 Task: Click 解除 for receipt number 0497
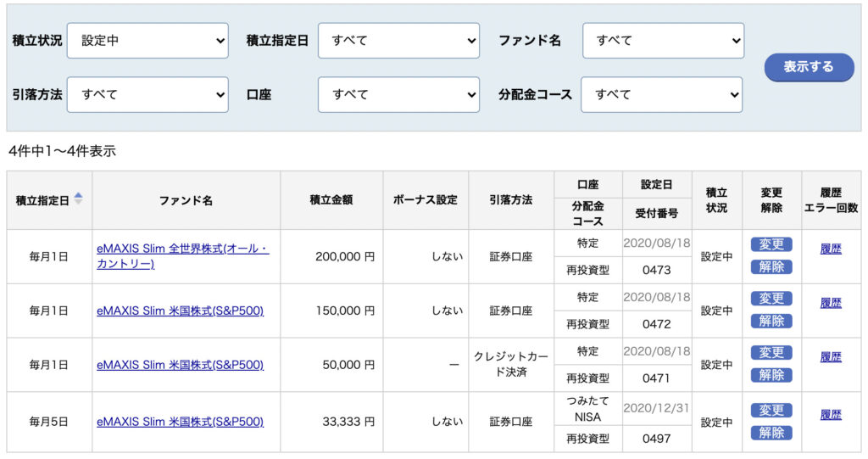(771, 433)
